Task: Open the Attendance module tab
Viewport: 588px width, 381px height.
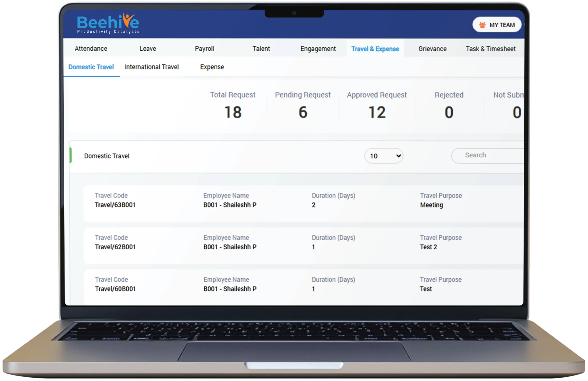Action: (x=91, y=48)
